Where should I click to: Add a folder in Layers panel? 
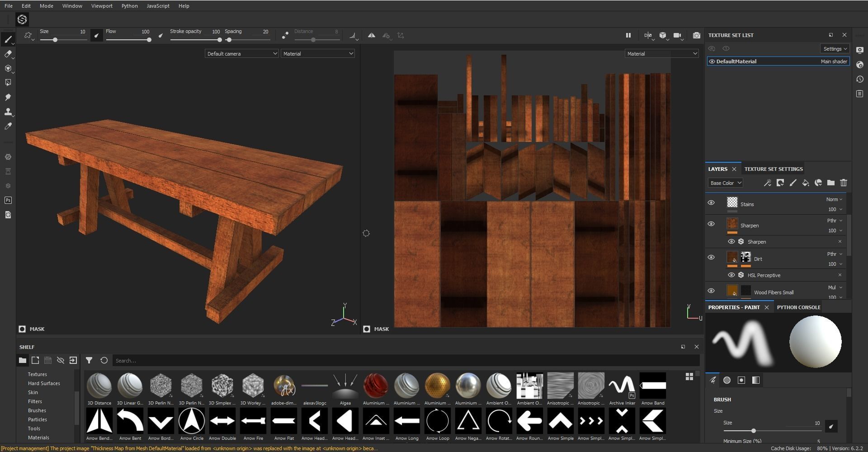831,183
